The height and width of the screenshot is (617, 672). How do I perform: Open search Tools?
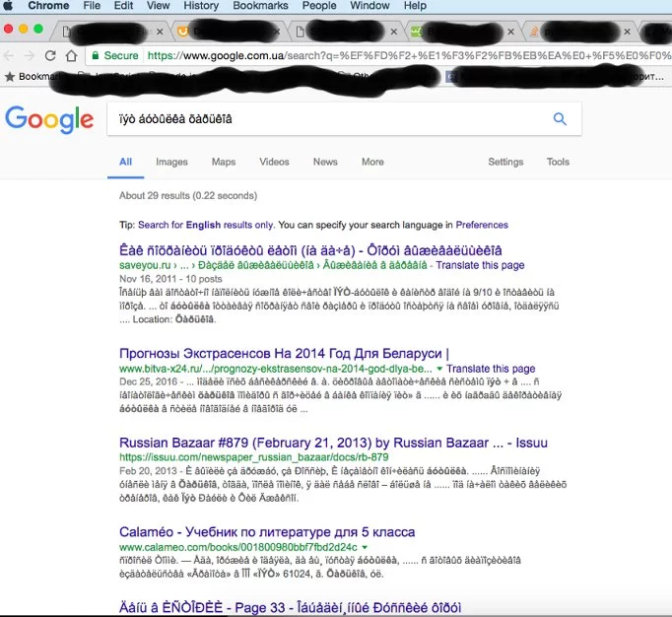[x=558, y=162]
